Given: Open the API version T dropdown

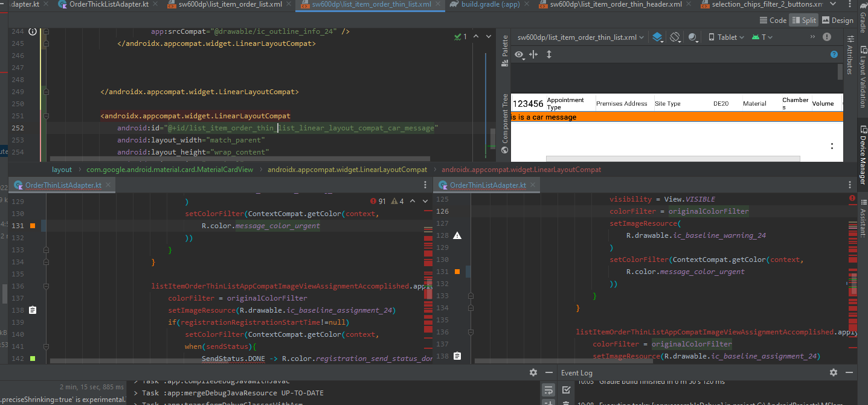Looking at the screenshot, I should pos(762,37).
